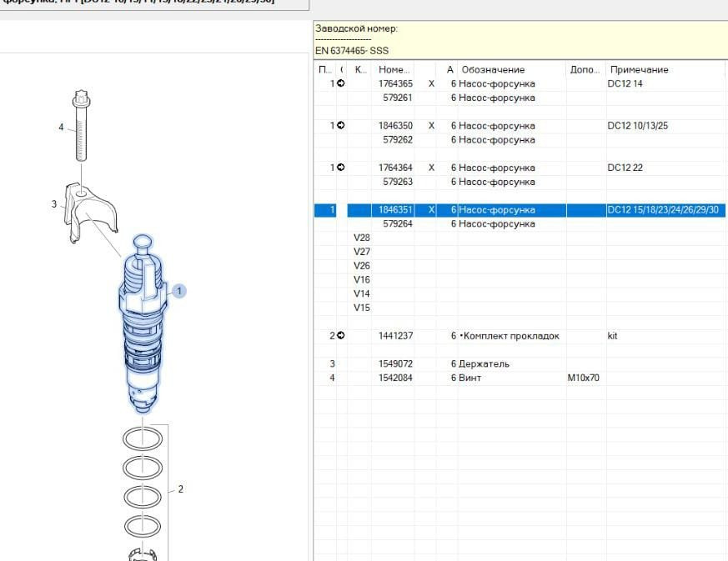Viewport: 728px width, 561px height.
Task: Select the Держатель row with part 1549072
Action: (x=484, y=364)
